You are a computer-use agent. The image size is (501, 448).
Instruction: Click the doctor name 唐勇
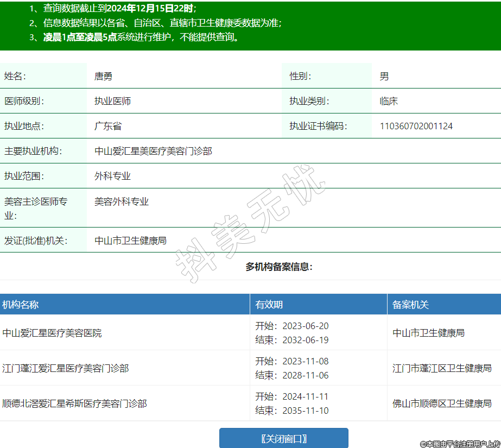point(103,76)
